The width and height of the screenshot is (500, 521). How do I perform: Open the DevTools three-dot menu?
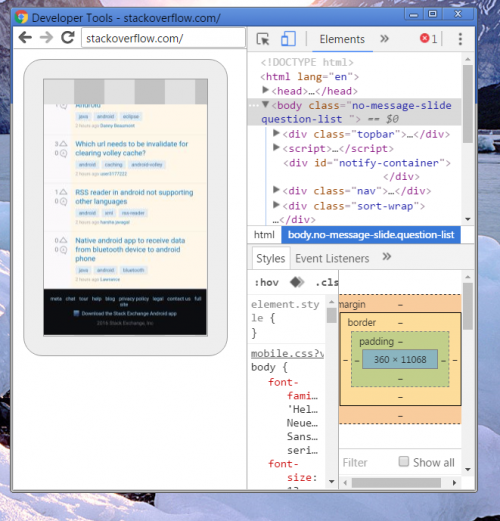coord(460,39)
